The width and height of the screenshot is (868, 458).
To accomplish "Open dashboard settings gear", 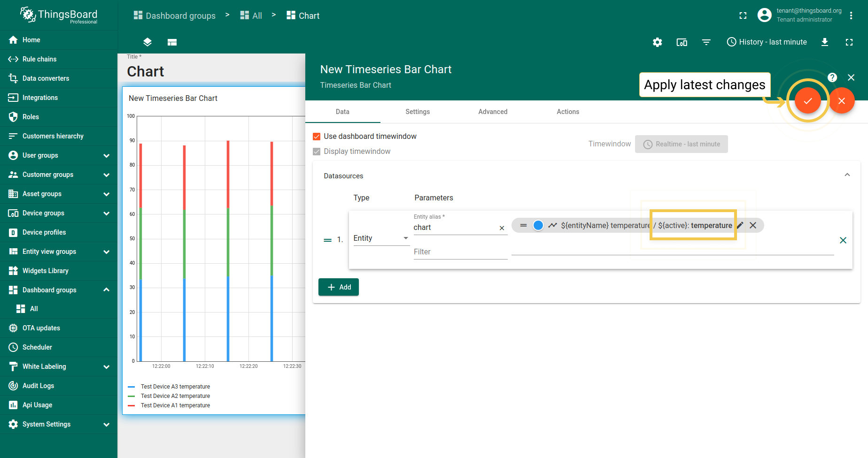I will [x=658, y=42].
